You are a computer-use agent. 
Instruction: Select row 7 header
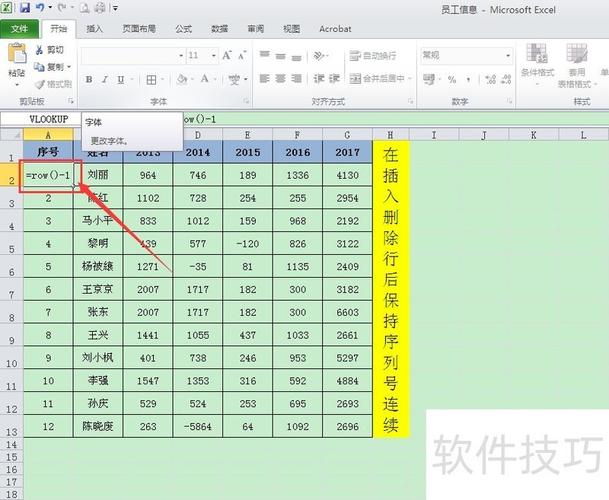pyautogui.click(x=12, y=289)
